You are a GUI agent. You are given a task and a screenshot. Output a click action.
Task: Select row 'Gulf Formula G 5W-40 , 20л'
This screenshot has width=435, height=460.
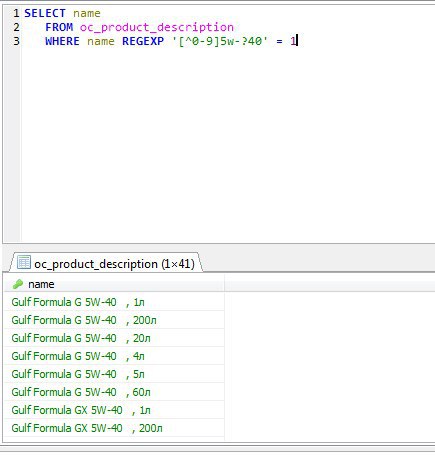pos(114,338)
